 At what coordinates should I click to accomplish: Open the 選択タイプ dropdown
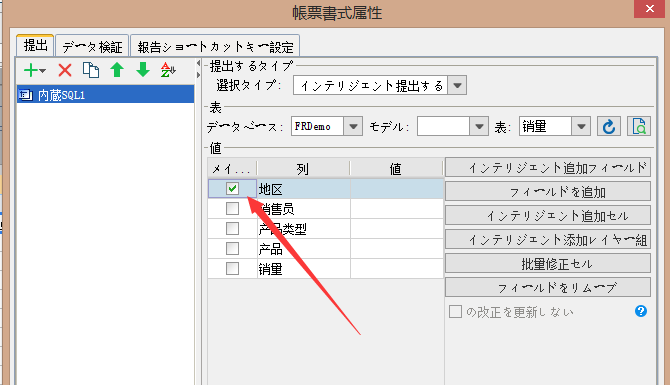click(457, 85)
